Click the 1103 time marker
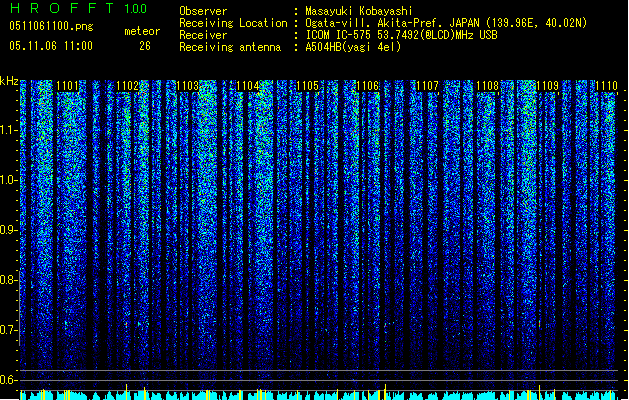 coord(187,86)
